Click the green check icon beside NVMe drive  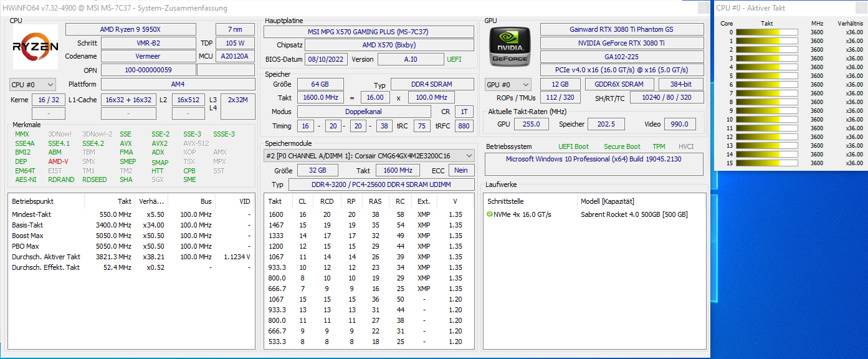[490, 214]
